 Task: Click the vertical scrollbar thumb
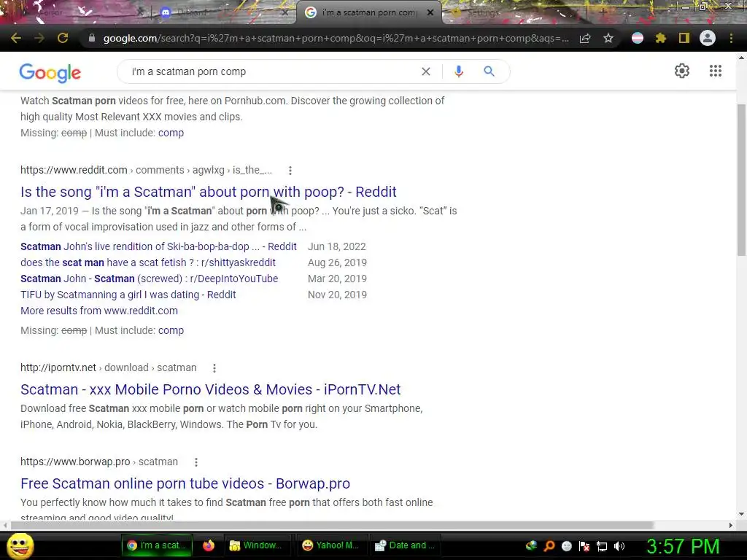pos(741,180)
